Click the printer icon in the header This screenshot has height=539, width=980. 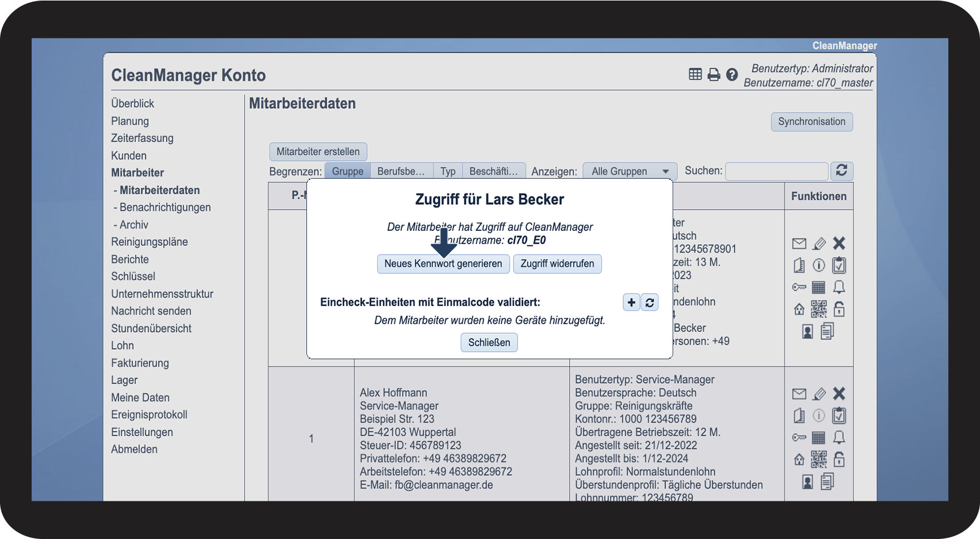(714, 74)
